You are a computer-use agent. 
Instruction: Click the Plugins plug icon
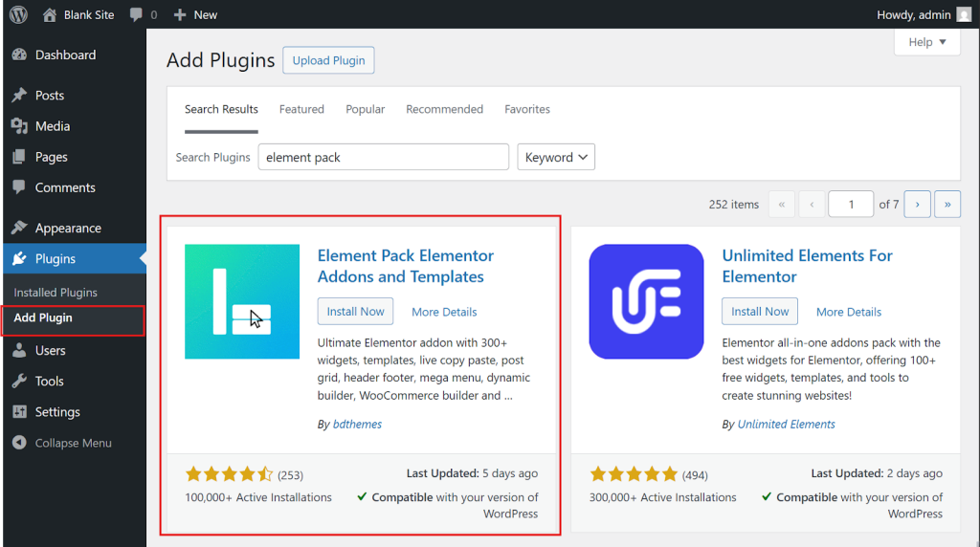click(19, 258)
